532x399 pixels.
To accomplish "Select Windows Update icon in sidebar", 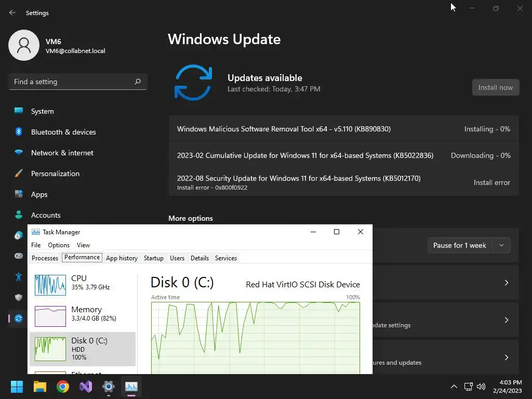I will click(19, 318).
